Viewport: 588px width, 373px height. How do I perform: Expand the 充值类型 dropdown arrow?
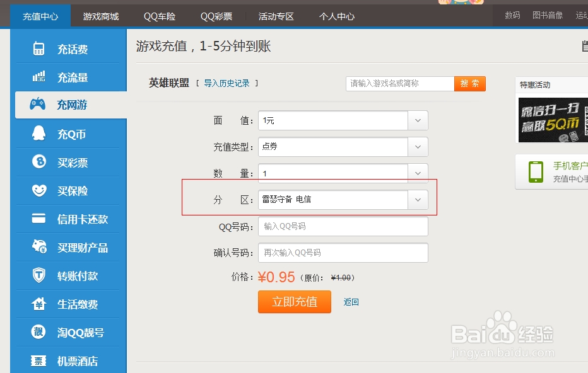418,147
